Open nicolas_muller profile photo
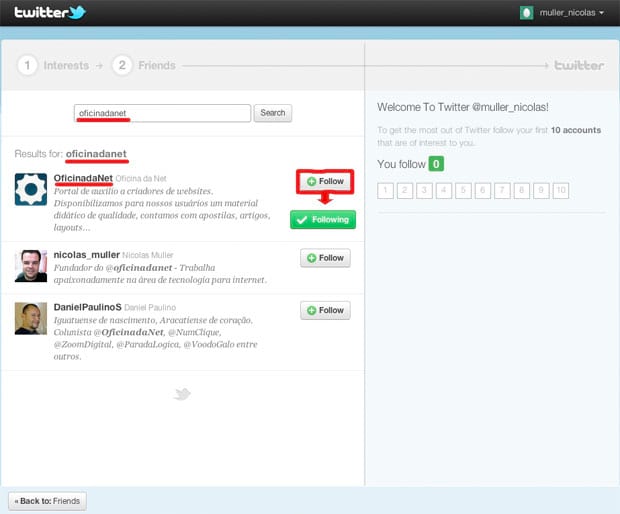Screen dimensions: 620x514 31,266
